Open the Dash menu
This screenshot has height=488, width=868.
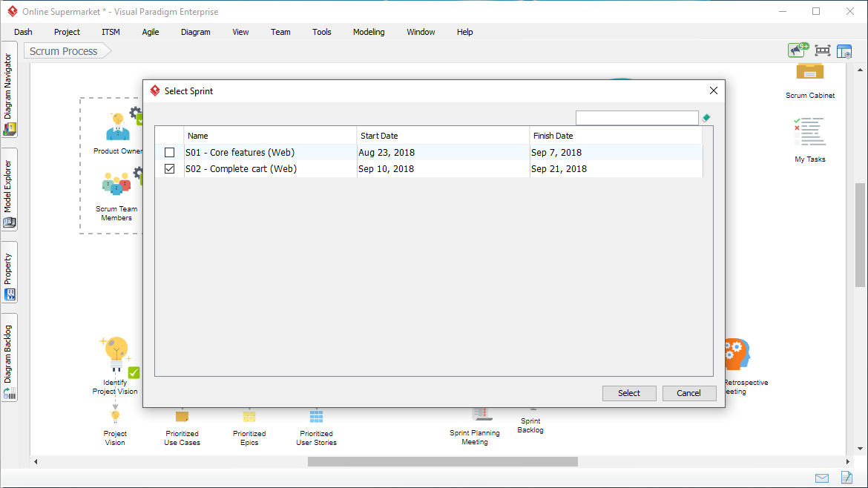23,32
